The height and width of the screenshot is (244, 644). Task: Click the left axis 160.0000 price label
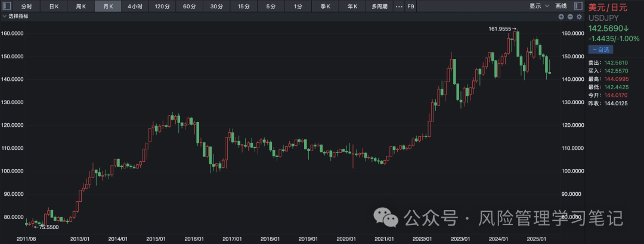13,33
